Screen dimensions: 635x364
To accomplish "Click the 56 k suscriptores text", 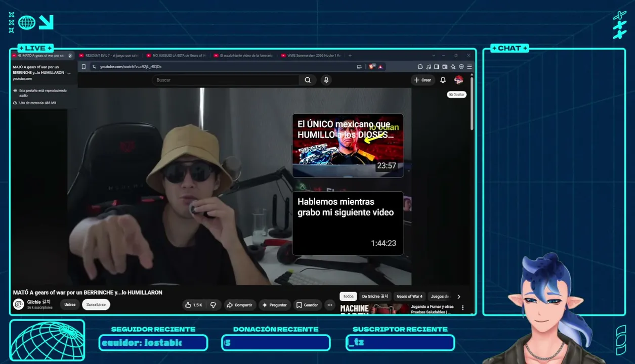I will tap(40, 307).
